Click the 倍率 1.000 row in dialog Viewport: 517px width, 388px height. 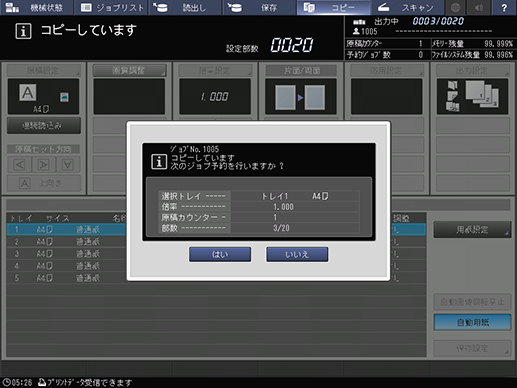point(259,207)
